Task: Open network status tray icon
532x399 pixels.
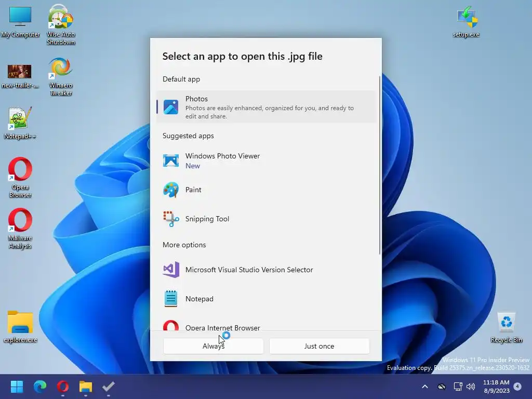Action: pos(458,387)
